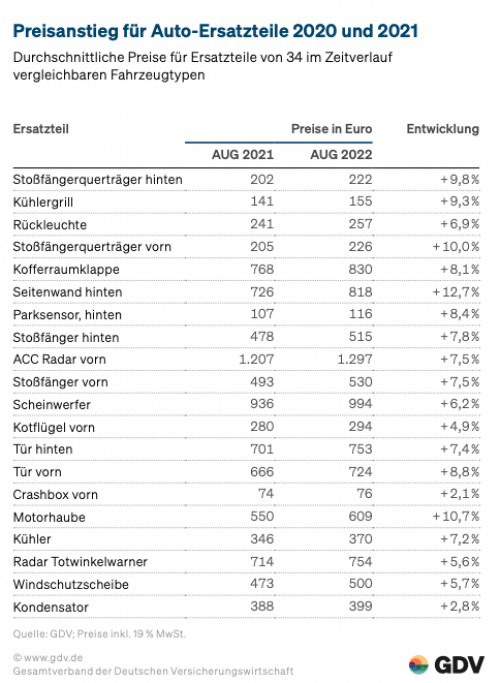Click Gesamtverband der Deutschen Versicherungswirtschaft text

click(153, 671)
